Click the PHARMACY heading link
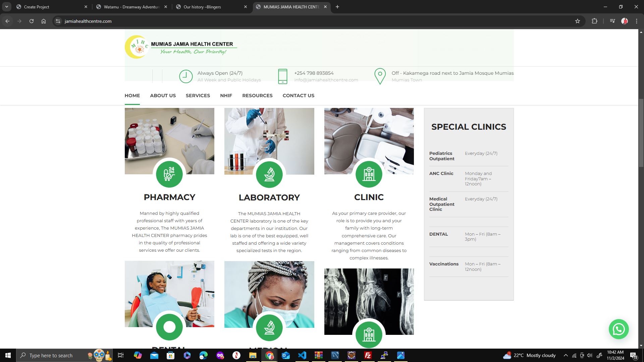The width and height of the screenshot is (644, 362). tap(169, 197)
